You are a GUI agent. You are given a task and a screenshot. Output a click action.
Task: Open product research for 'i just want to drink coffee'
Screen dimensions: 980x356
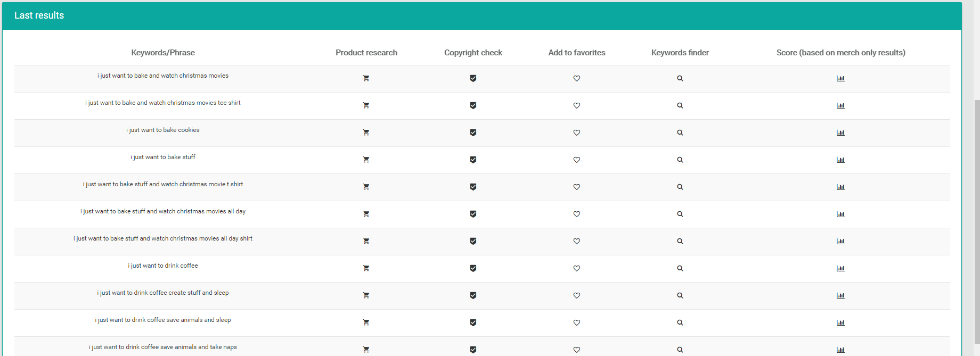coord(366,268)
